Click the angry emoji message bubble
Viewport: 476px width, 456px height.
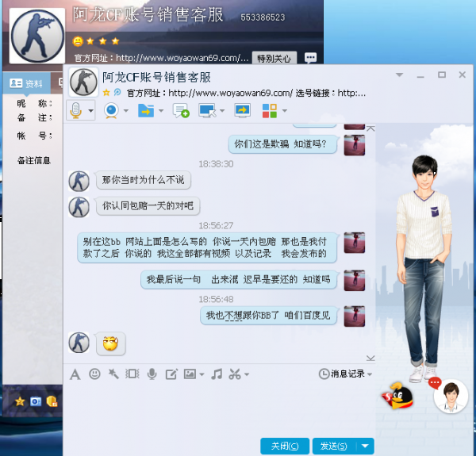coord(110,343)
